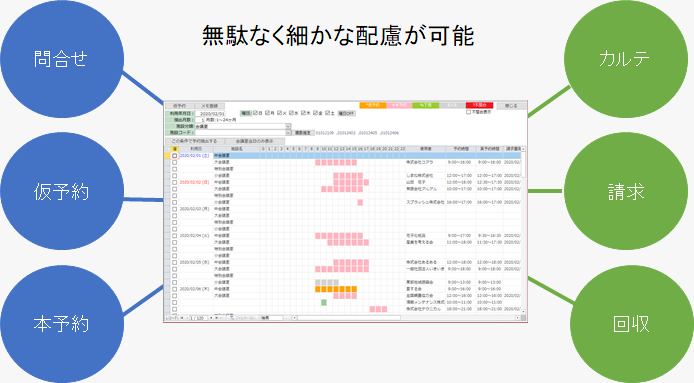Click the date 2020/02/03 (月) cell
The width and height of the screenshot is (694, 383).
(x=195, y=209)
